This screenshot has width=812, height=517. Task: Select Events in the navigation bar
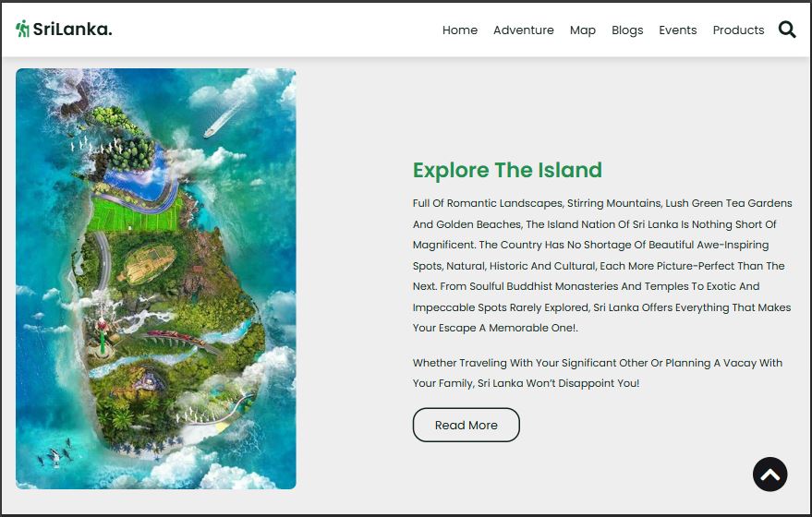click(677, 30)
